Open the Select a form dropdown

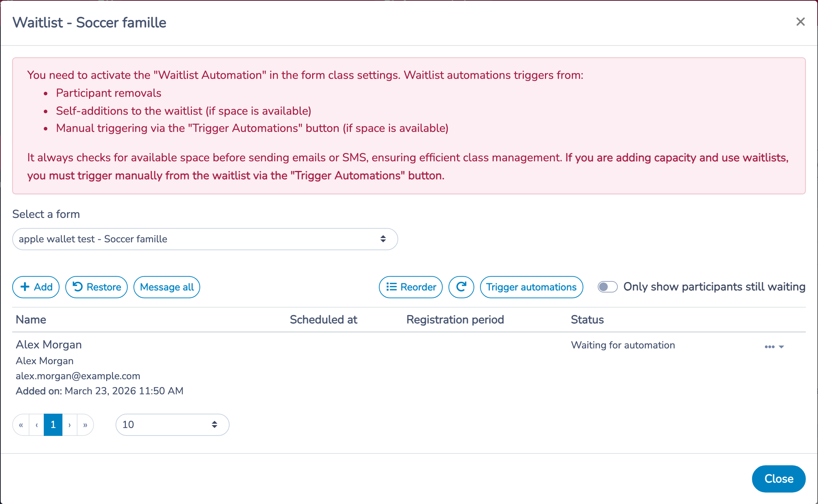click(x=205, y=239)
